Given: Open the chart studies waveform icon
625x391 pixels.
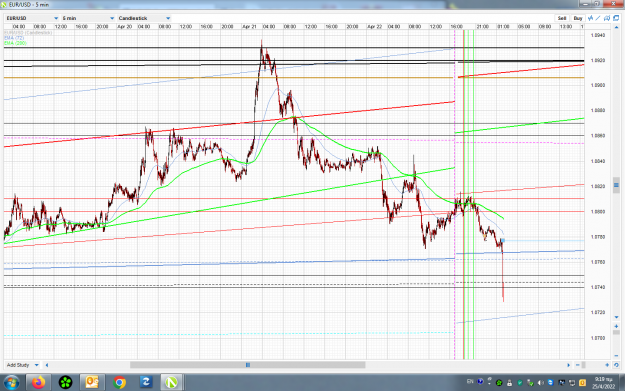Looking at the screenshot, I should pyautogui.click(x=590, y=18).
